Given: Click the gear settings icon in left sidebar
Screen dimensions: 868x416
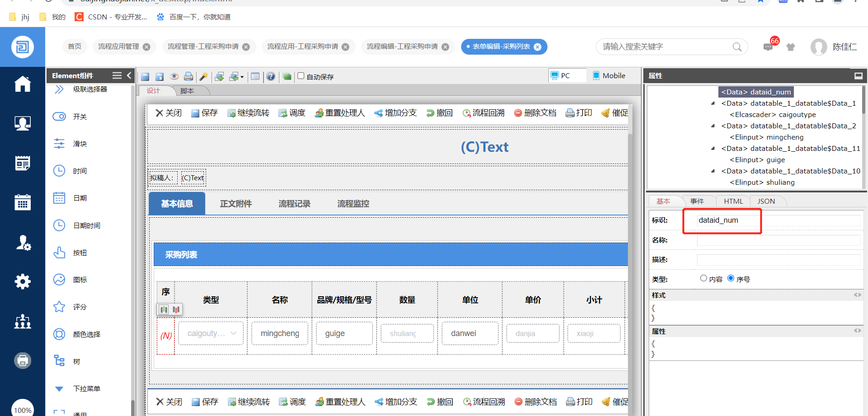Looking at the screenshot, I should pyautogui.click(x=23, y=281).
